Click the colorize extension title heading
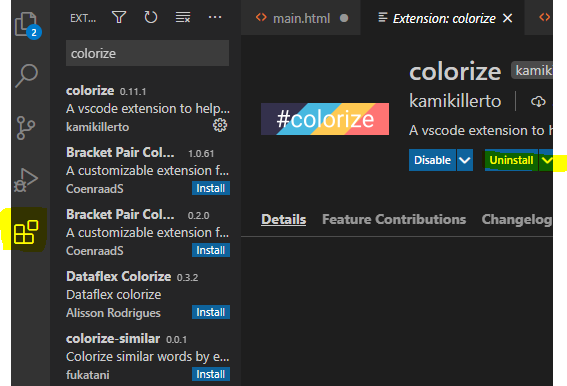Viewport: 567px width, 386px height. tap(455, 72)
